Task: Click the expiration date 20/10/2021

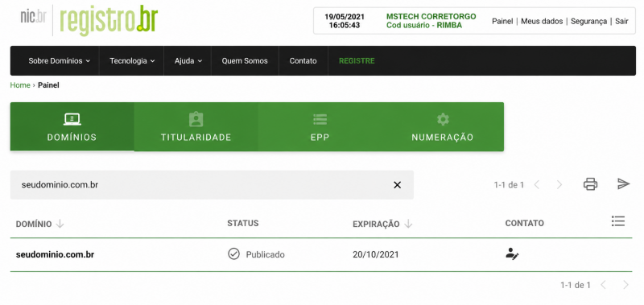Action: (x=375, y=254)
